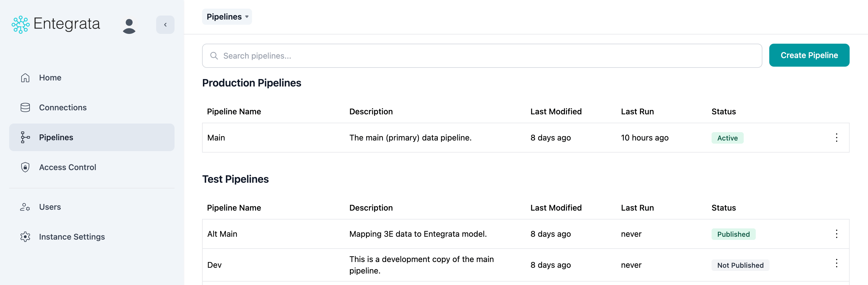This screenshot has width=868, height=285.
Task: Click the Test Pipelines heading
Action: (235, 179)
